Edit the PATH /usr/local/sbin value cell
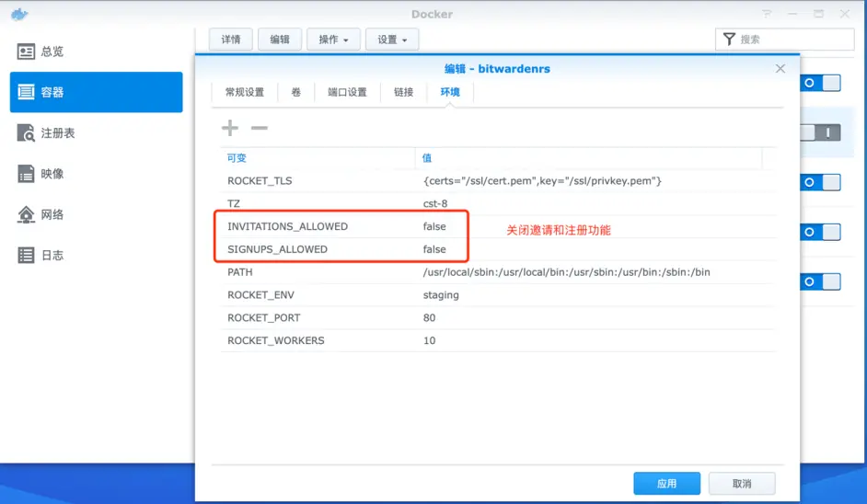 click(x=567, y=272)
